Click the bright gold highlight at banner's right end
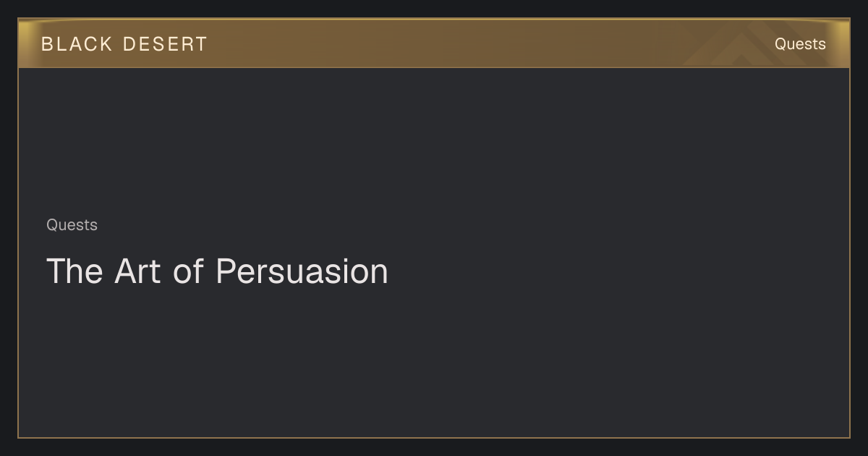 [839, 43]
